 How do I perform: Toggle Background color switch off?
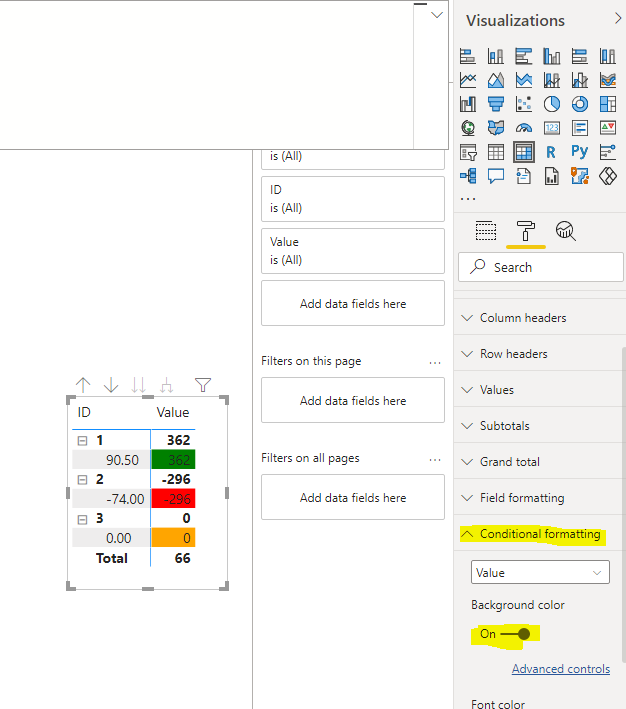click(x=516, y=634)
